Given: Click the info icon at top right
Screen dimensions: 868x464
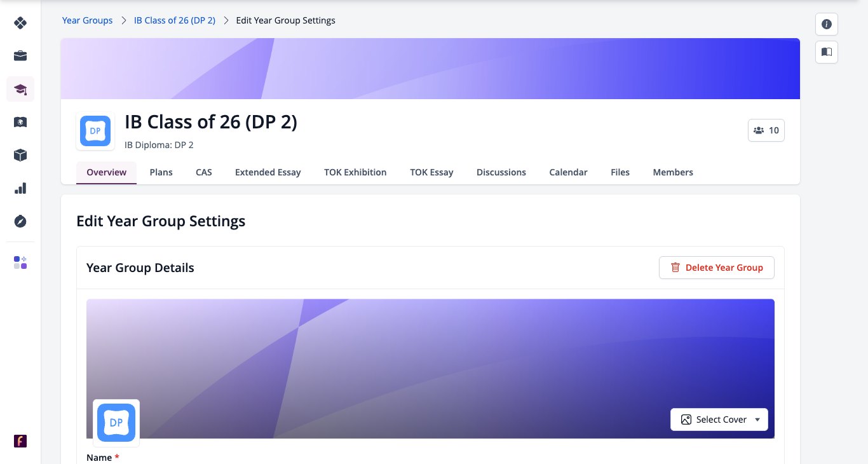Looking at the screenshot, I should [827, 24].
